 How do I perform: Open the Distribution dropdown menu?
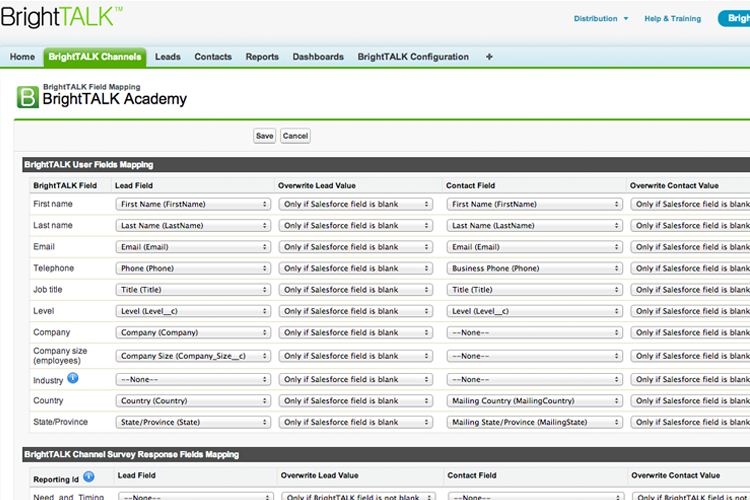pos(601,18)
